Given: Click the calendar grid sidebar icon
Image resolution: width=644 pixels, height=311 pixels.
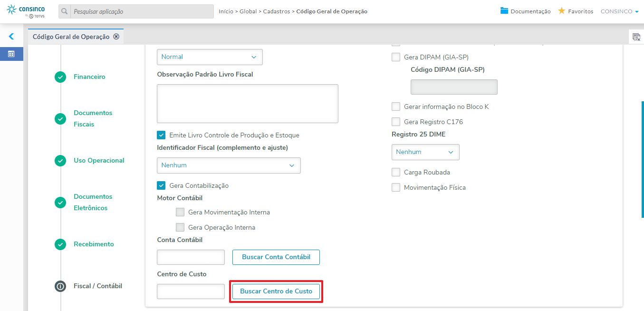Looking at the screenshot, I should pos(11,54).
